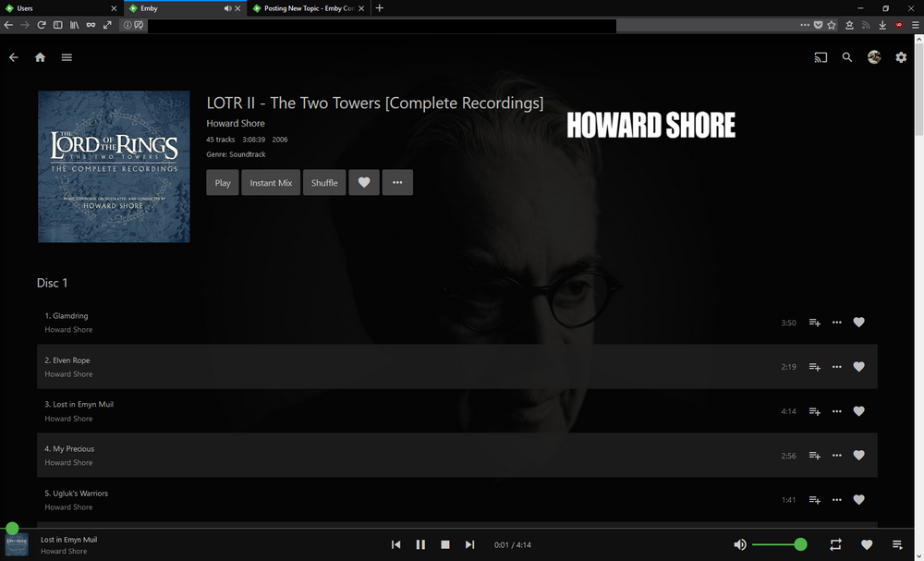Open the user profile avatar menu
This screenshot has width=924, height=561.
pyautogui.click(x=874, y=57)
